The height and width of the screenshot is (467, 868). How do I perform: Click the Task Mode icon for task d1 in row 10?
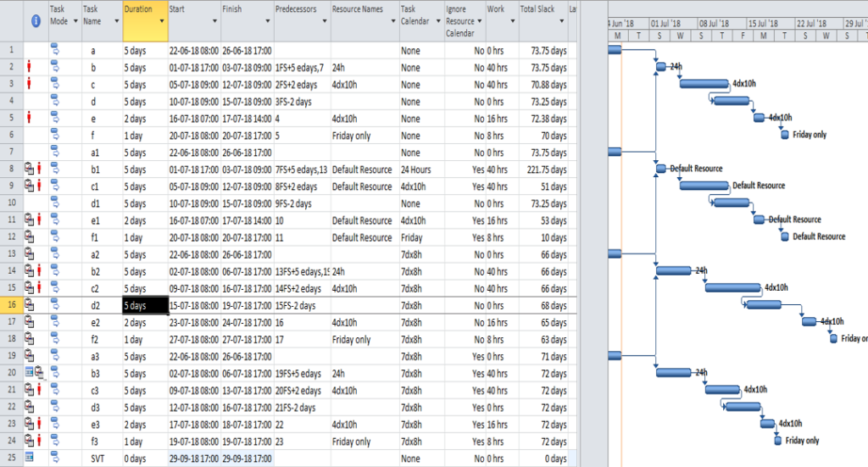coord(55,203)
